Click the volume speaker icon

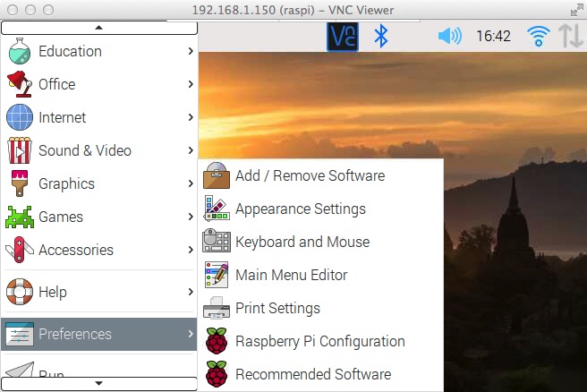click(x=449, y=37)
